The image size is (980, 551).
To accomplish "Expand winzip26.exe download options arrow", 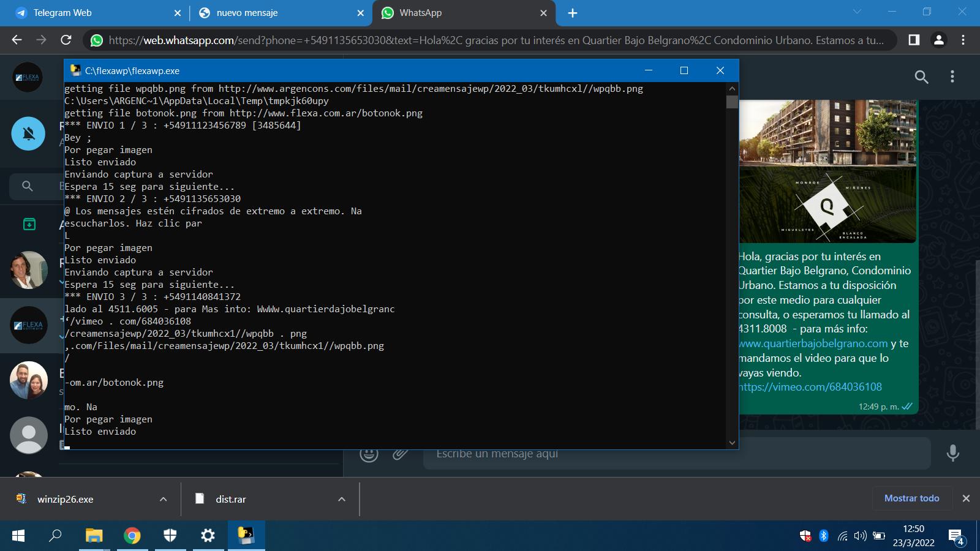I will 163,499.
